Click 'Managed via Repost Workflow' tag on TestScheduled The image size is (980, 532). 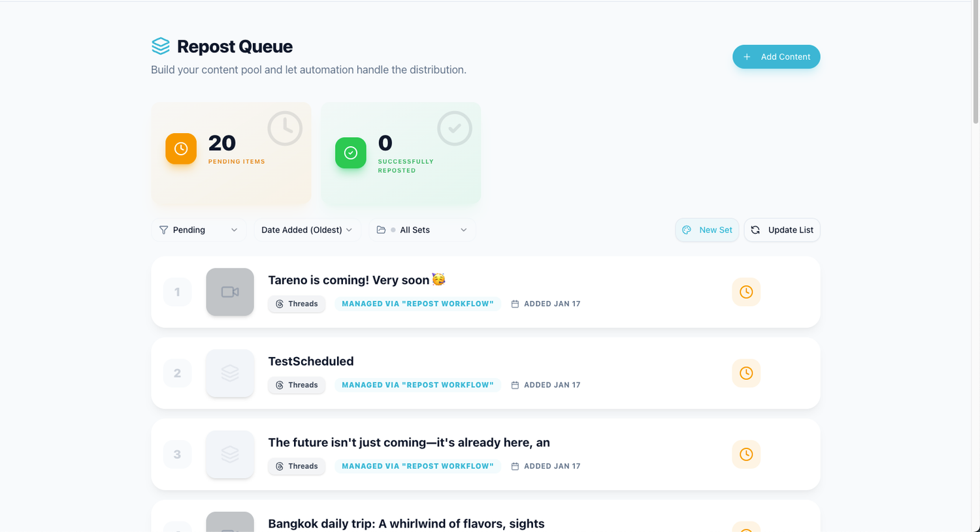pyautogui.click(x=417, y=385)
